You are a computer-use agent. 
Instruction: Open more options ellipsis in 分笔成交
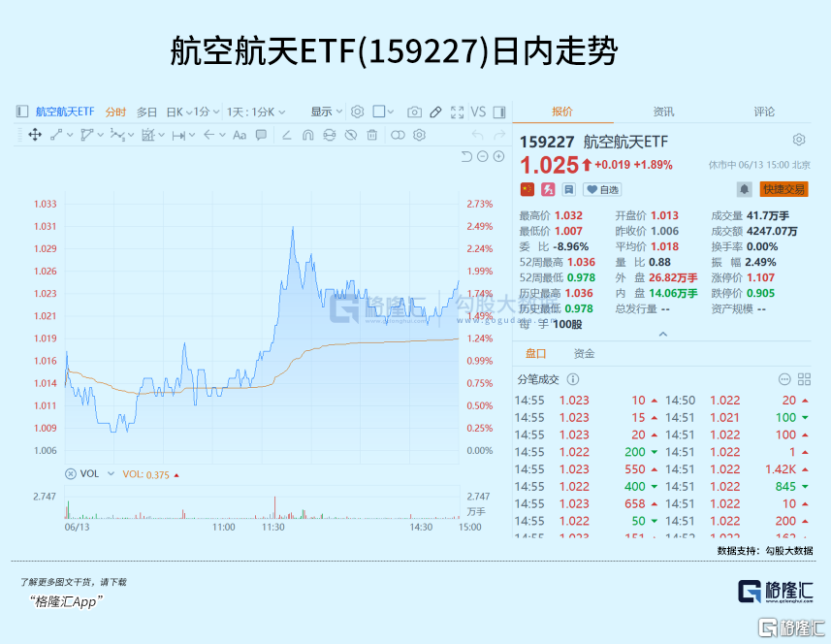[784, 379]
